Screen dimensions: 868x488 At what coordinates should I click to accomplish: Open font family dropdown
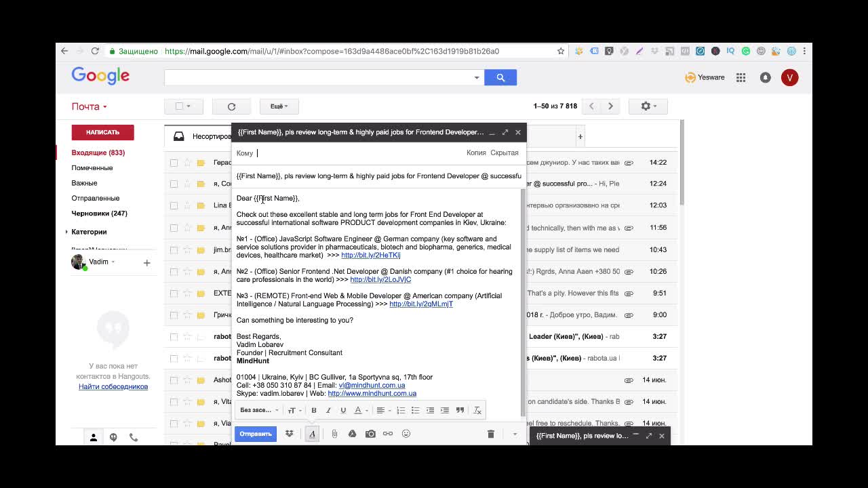point(260,410)
